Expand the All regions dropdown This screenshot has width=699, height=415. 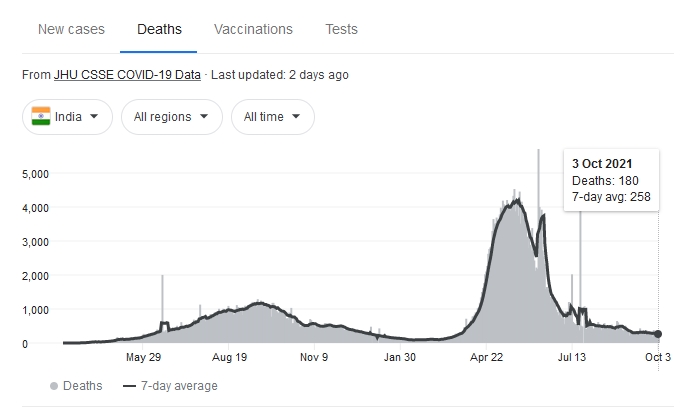point(171,117)
